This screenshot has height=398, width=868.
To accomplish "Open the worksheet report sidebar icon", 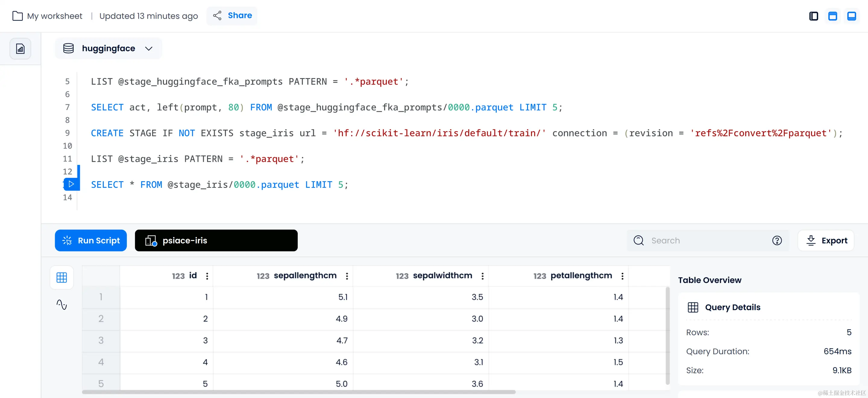I will pyautogui.click(x=20, y=49).
